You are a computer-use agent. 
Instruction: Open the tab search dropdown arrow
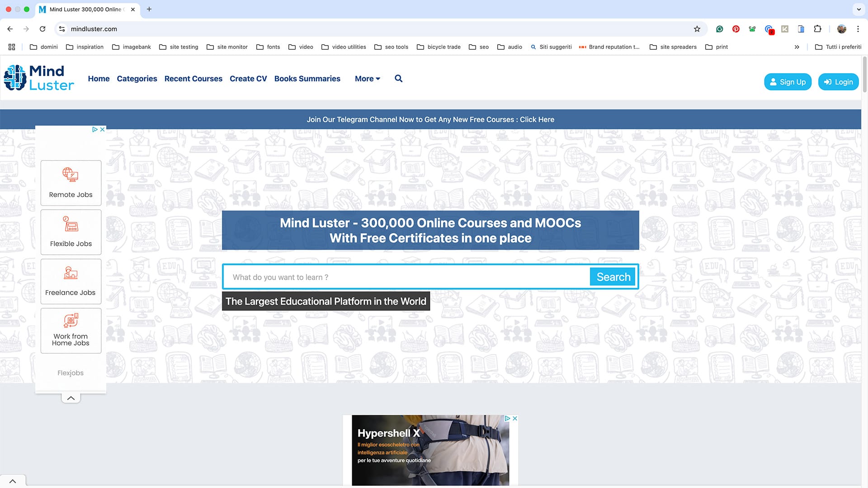[x=859, y=9]
